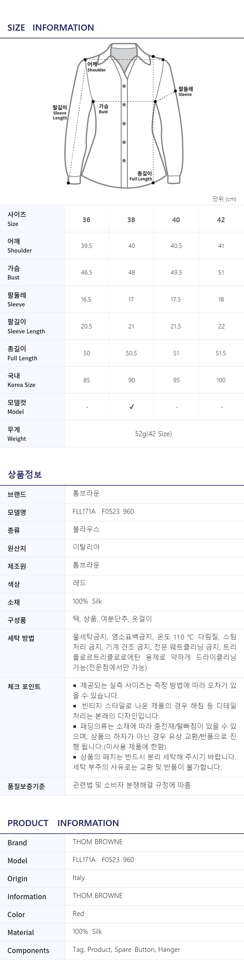Click the Korean model number FLL171A F0523 960

(103, 511)
